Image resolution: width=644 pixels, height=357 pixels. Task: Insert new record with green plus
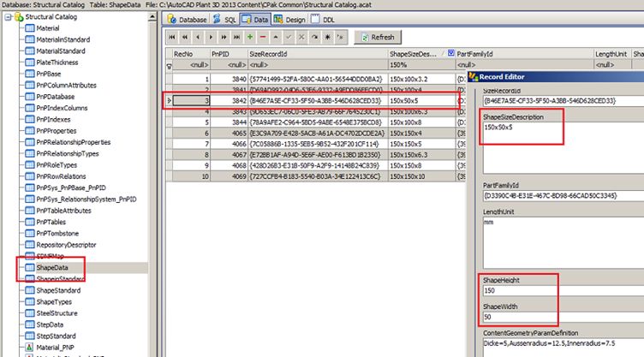click(250, 37)
